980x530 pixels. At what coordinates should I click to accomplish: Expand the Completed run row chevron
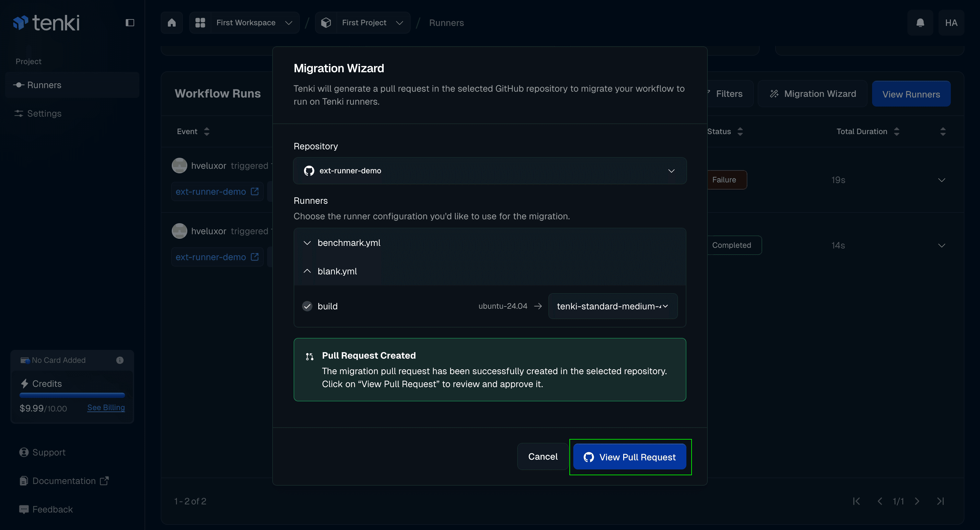point(941,245)
